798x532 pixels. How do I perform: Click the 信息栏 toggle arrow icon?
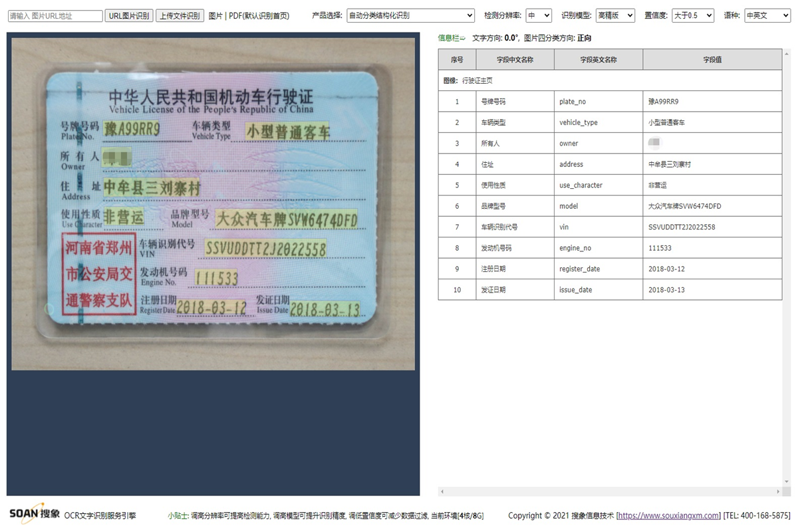click(x=463, y=39)
